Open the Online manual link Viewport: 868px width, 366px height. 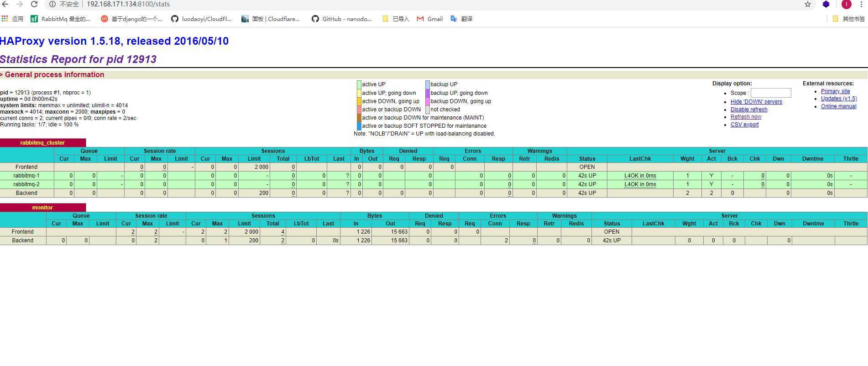[x=838, y=106]
